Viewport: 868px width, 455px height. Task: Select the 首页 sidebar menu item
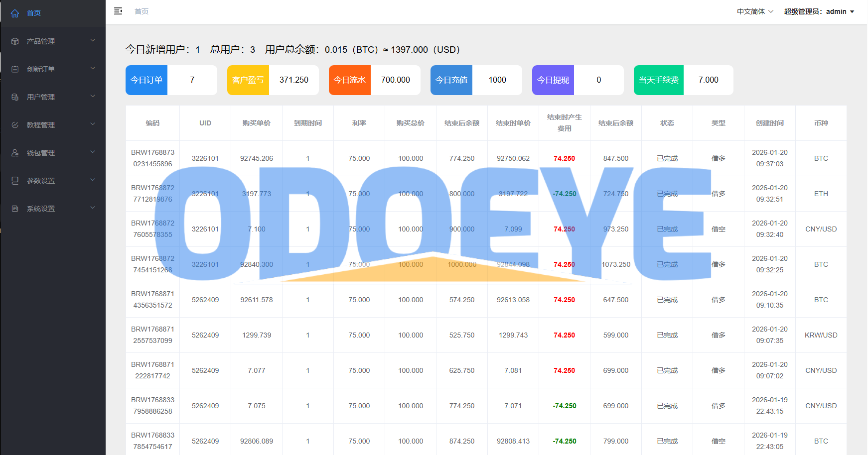[x=34, y=13]
